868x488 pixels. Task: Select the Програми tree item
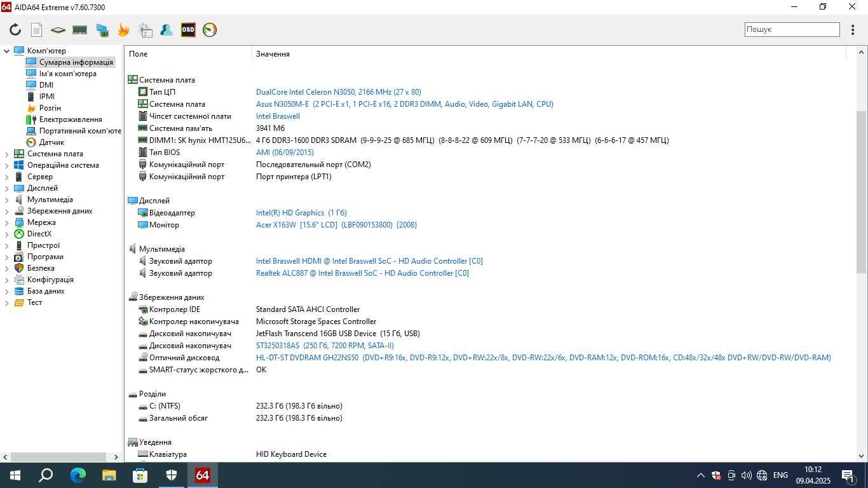click(45, 257)
